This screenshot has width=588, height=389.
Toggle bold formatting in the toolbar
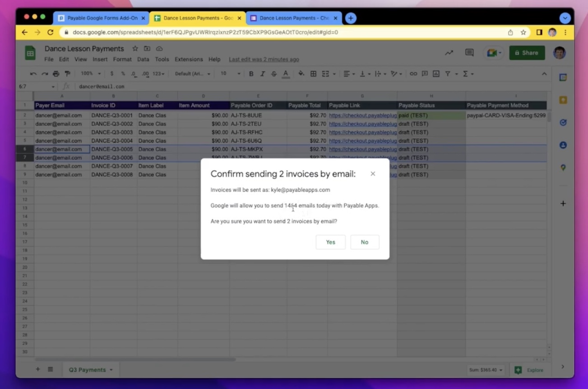251,74
